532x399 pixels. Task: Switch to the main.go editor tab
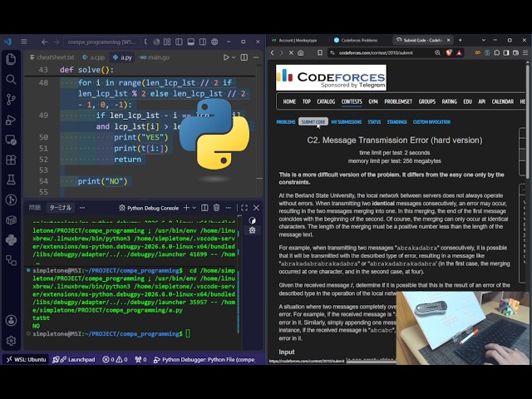coord(155,57)
